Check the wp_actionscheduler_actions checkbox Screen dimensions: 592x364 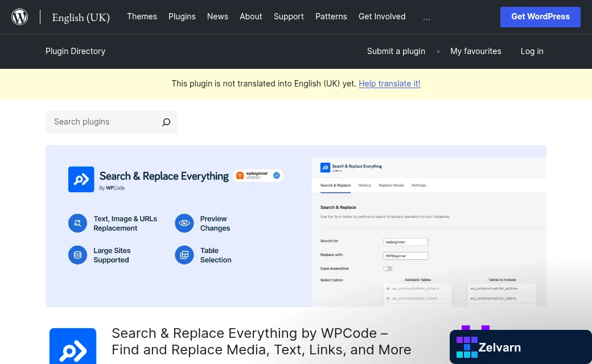(388, 288)
